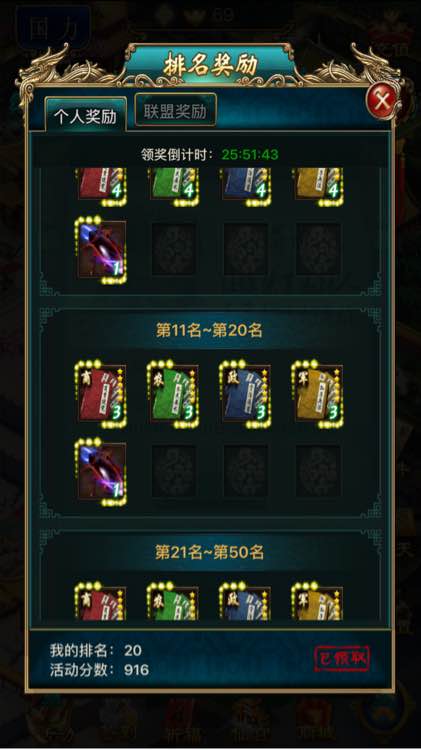The width and height of the screenshot is (421, 750).
Task: Switch to the 个人奖励 tab
Action: coord(86,115)
